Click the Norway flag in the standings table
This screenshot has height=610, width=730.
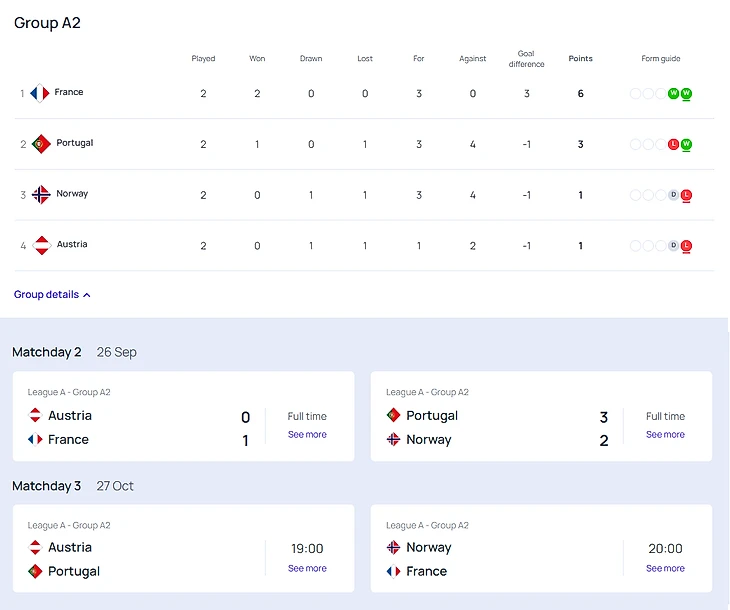41,195
